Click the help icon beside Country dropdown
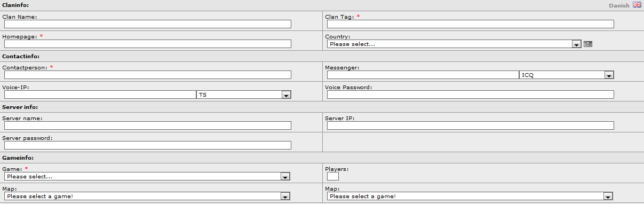The image size is (644, 204). click(588, 44)
